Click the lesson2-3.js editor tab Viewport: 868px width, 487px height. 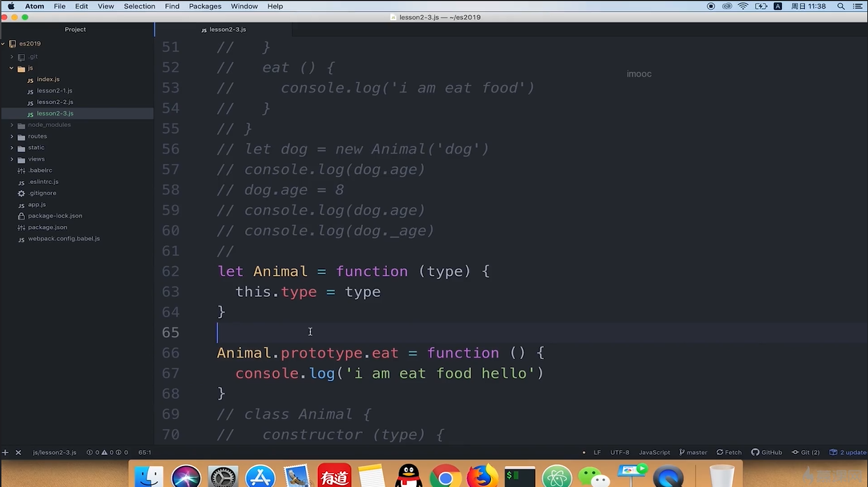click(223, 29)
